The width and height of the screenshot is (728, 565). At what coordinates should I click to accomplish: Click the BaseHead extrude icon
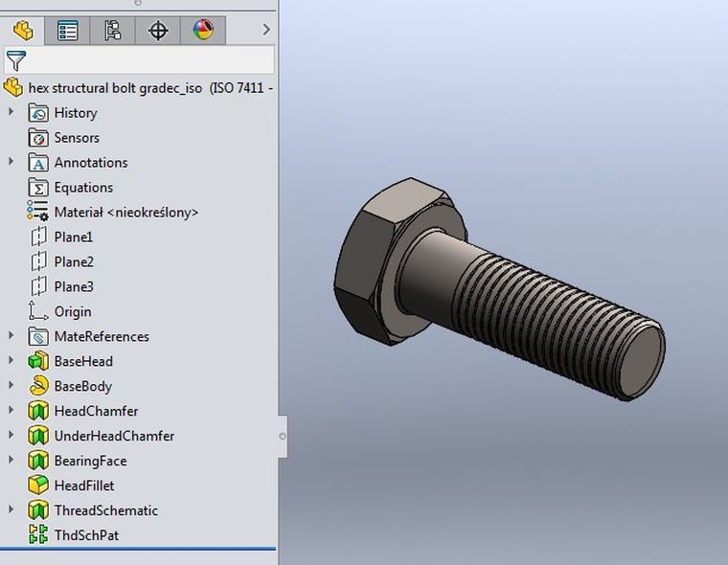point(38,361)
